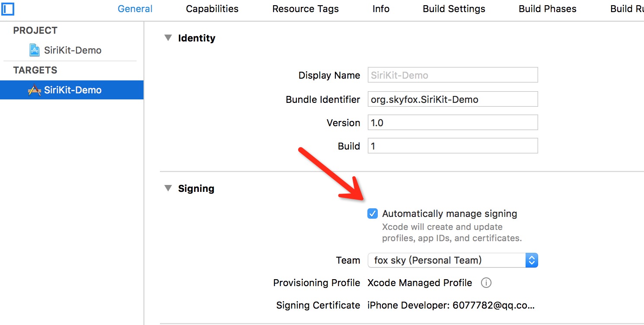
Task: Open the Team dropdown
Action: coord(453,260)
